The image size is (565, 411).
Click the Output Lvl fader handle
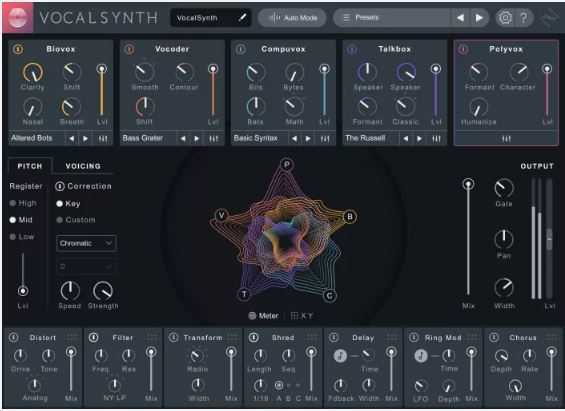549,239
